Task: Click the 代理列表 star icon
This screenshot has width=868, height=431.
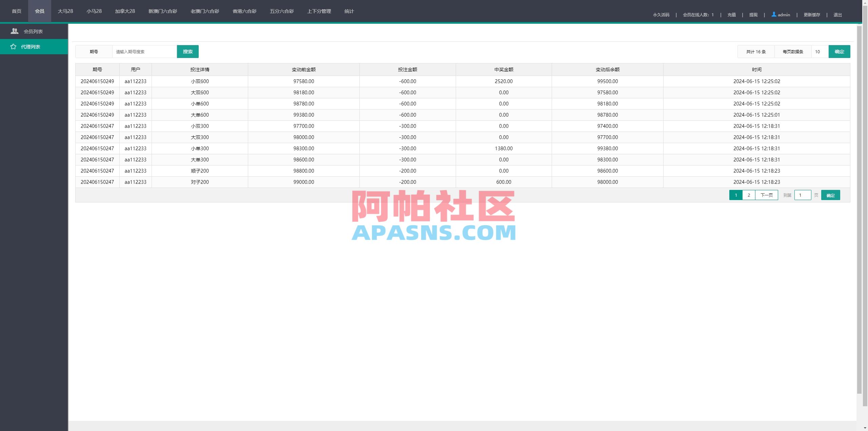Action: (14, 46)
